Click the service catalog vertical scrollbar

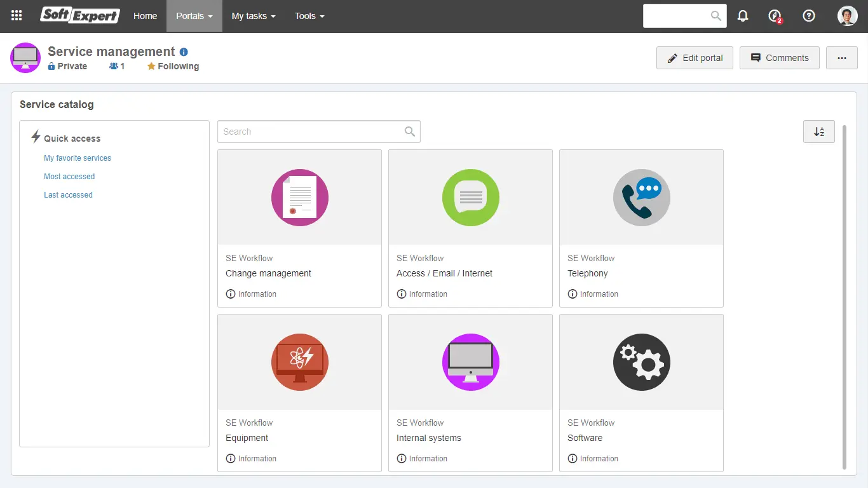844,297
